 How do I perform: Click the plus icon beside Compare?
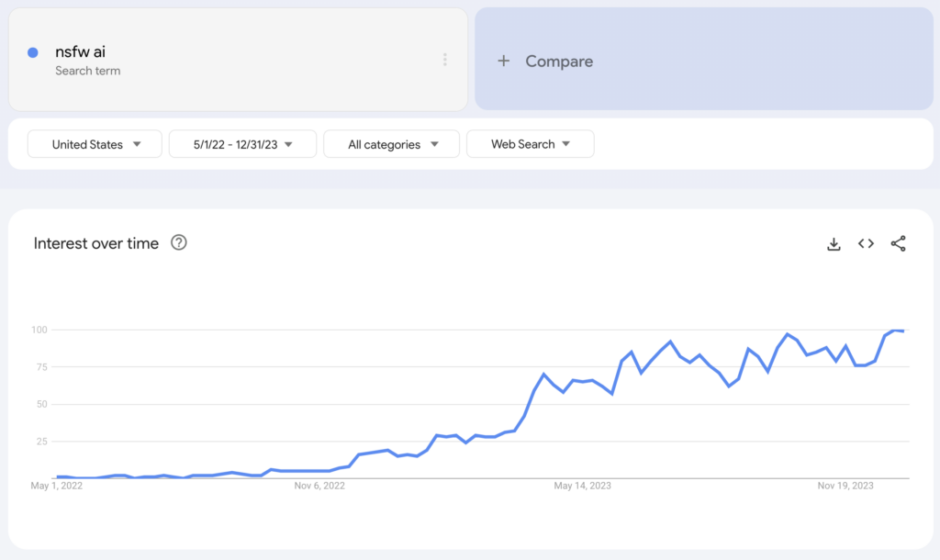(504, 61)
